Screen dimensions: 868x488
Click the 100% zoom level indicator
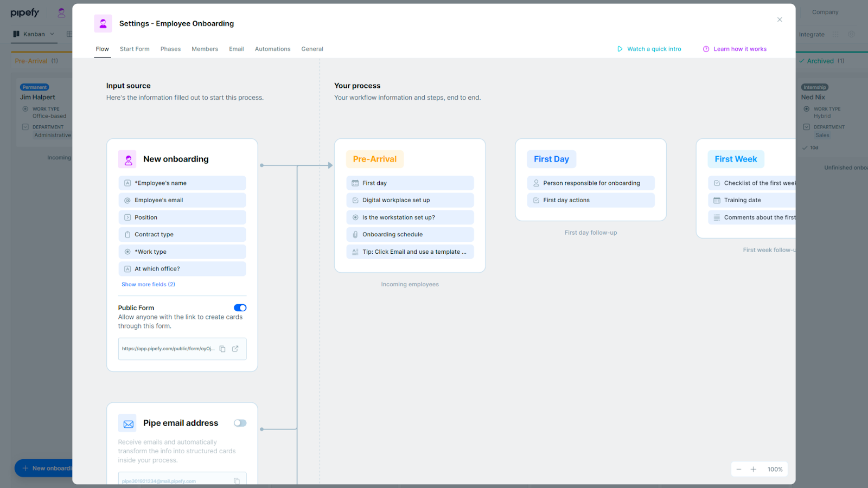tap(775, 470)
